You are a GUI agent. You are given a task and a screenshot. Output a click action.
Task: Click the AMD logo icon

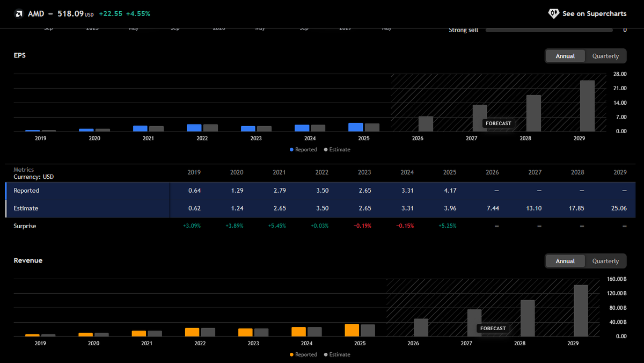(19, 13)
